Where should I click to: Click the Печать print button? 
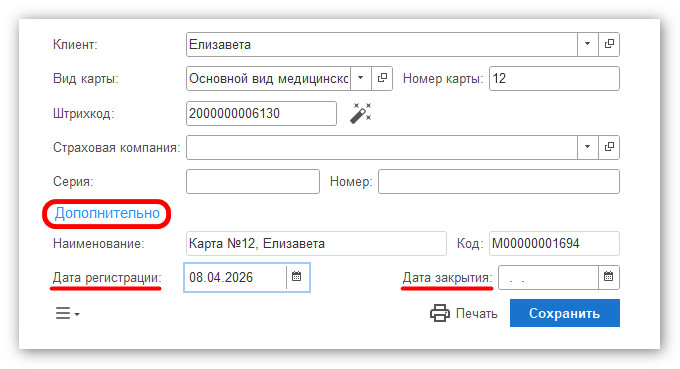(464, 313)
